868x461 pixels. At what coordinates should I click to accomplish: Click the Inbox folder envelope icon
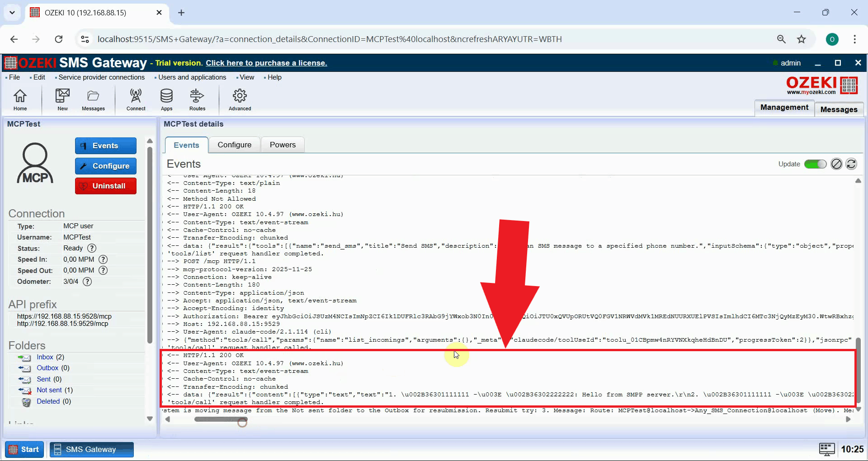(24, 358)
